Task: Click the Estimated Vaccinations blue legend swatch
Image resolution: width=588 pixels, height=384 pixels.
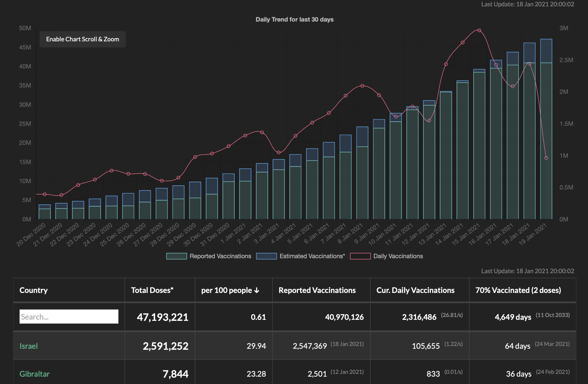Action: (x=266, y=256)
